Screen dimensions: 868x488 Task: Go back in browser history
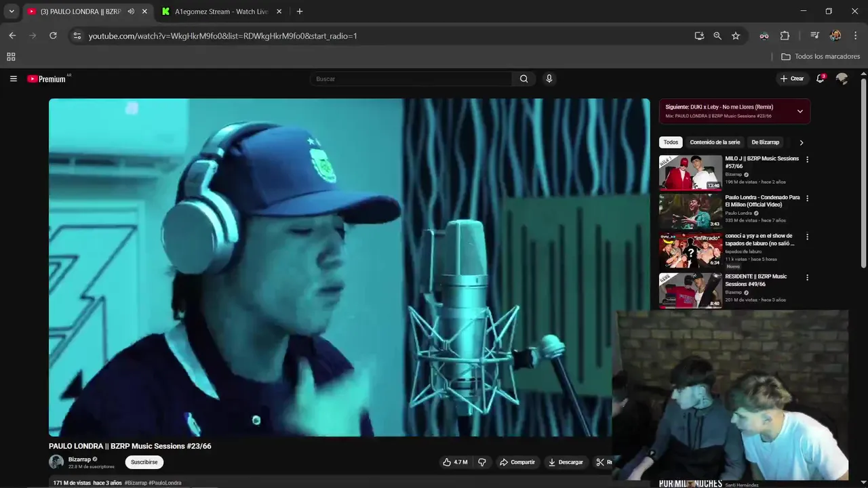12,36
